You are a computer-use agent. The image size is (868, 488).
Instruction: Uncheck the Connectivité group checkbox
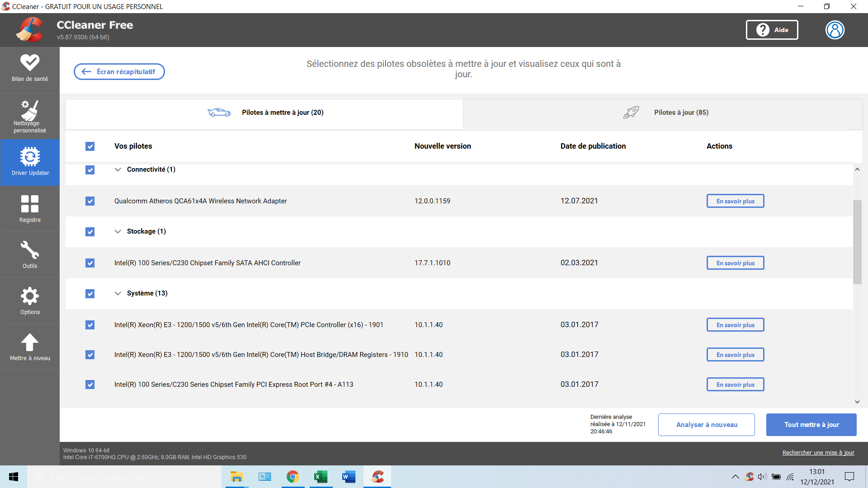point(90,170)
